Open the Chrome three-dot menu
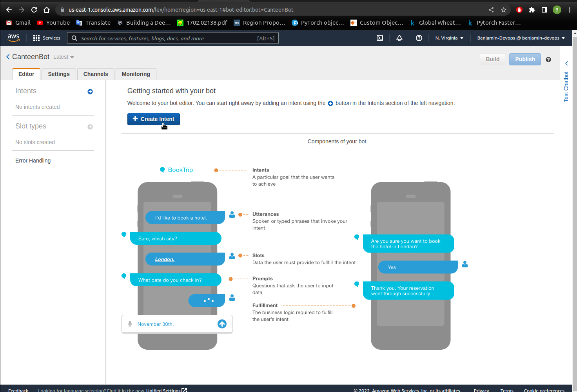This screenshot has width=577, height=392. click(x=570, y=10)
